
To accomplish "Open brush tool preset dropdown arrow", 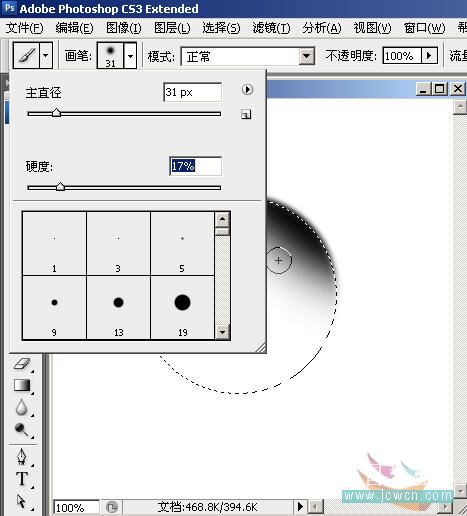I will pyautogui.click(x=46, y=55).
